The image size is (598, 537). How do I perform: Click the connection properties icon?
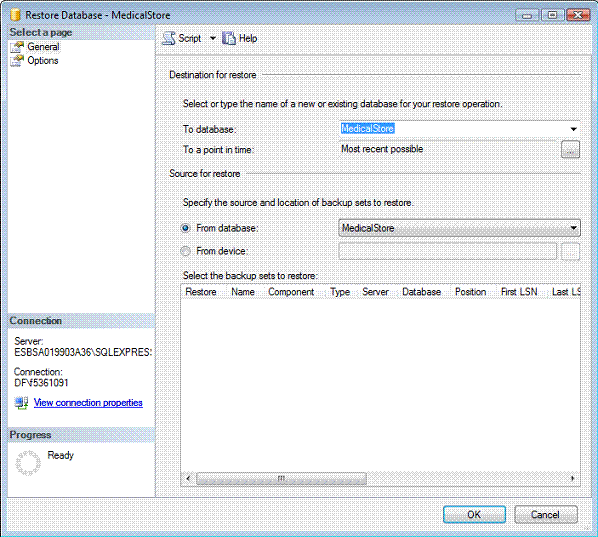[21, 403]
